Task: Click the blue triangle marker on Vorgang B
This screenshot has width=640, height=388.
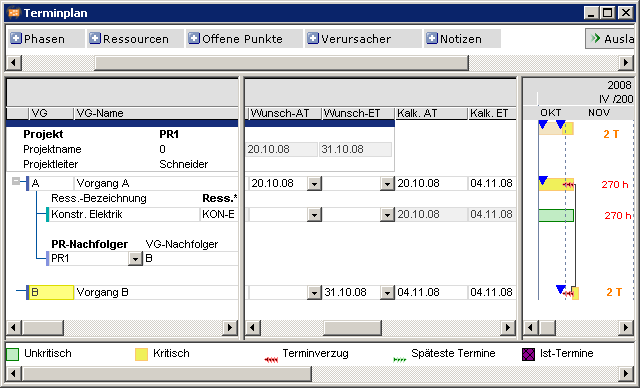Action: [x=561, y=289]
